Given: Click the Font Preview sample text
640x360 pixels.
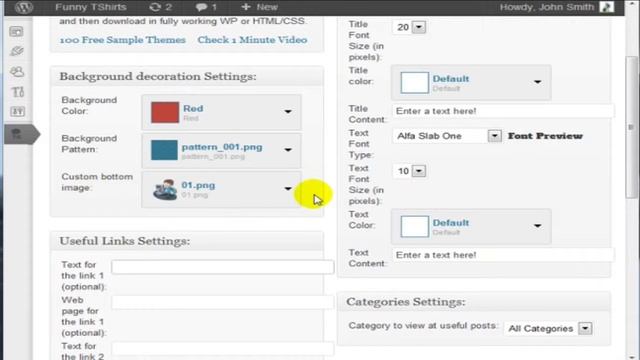Looking at the screenshot, I should click(x=545, y=136).
